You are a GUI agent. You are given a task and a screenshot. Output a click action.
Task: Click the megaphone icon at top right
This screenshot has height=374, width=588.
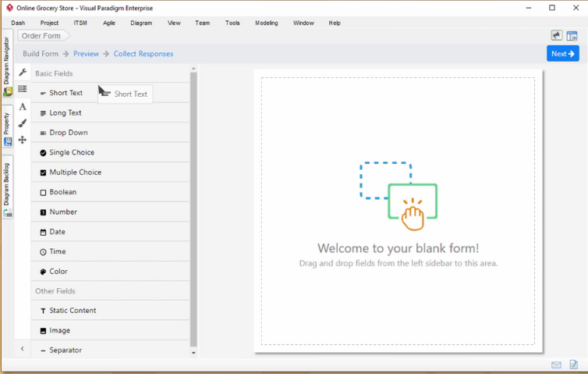click(x=557, y=36)
